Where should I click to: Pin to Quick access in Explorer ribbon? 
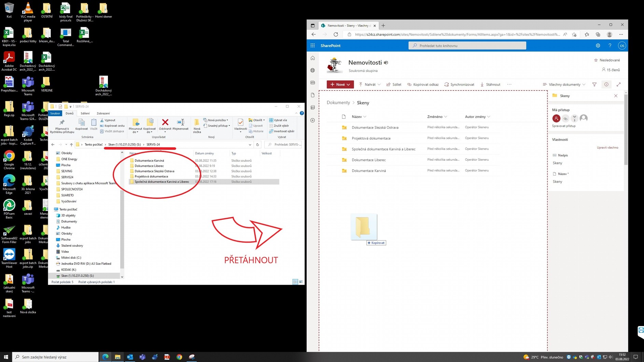click(62, 126)
